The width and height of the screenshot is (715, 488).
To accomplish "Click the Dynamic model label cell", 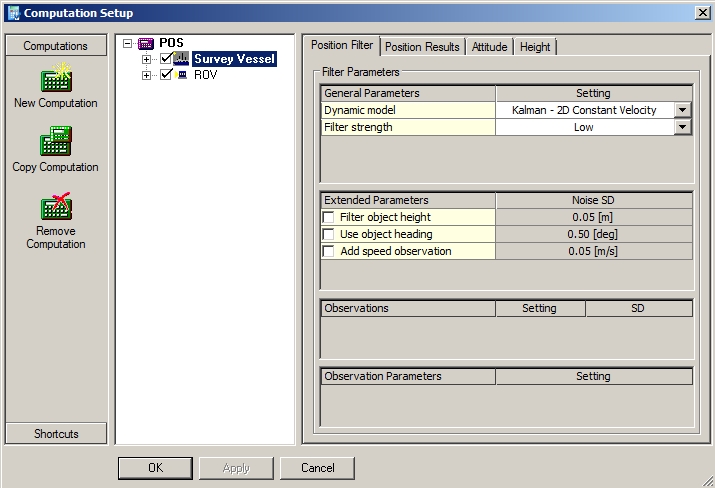I will click(x=408, y=110).
